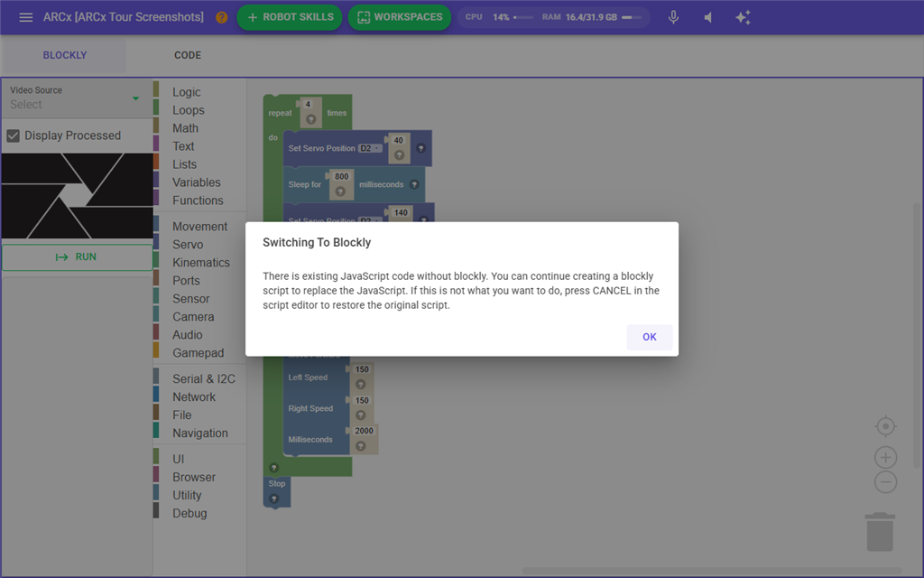Click the Sleep for 800 milliseconds value

[x=341, y=176]
